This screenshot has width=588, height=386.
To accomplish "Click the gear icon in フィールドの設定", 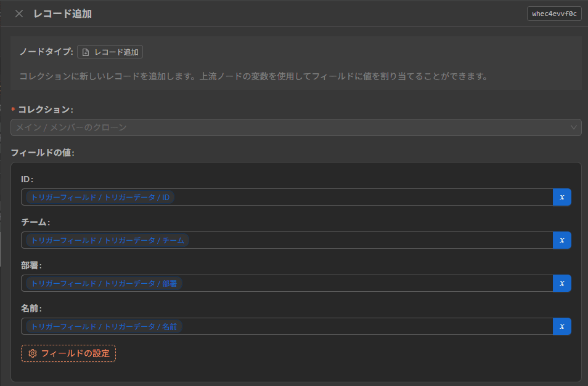I will 33,353.
